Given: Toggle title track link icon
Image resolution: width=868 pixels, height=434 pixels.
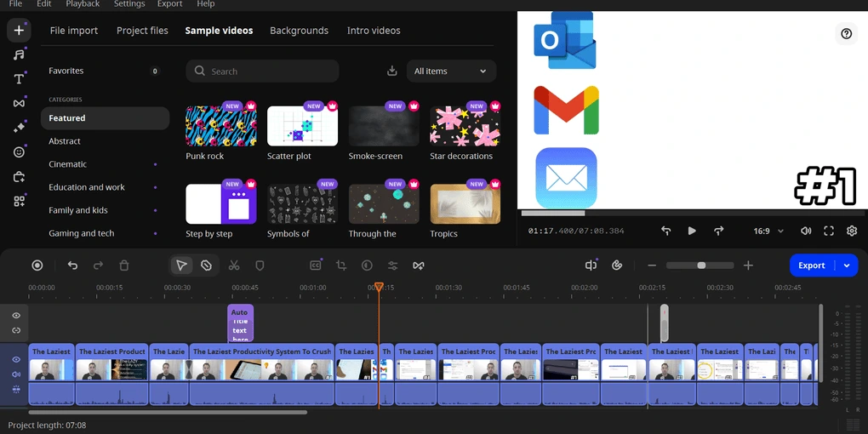Looking at the screenshot, I should (x=16, y=330).
